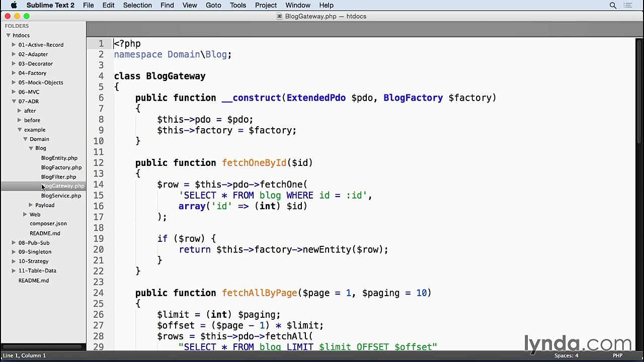Expand the 04-Factory folder
Image resolution: width=644 pixels, height=362 pixels.
(14, 73)
